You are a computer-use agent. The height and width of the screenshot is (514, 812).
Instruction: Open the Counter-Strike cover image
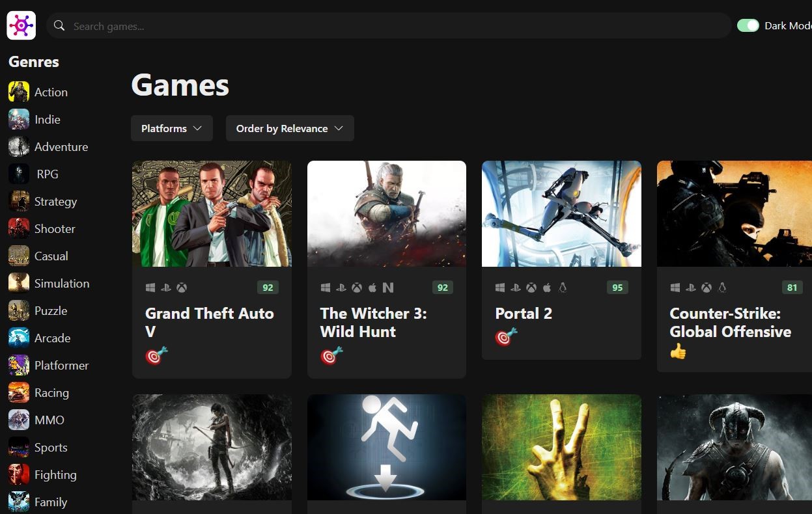pos(735,213)
